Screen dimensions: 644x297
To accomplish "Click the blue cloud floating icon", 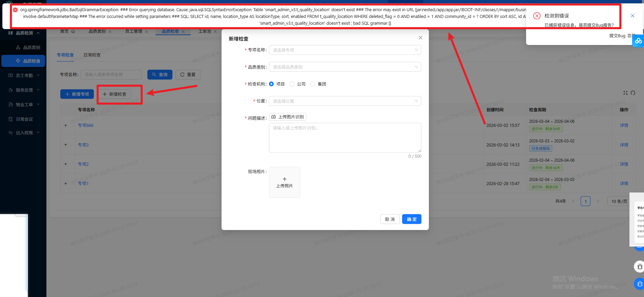I will pos(638,41).
